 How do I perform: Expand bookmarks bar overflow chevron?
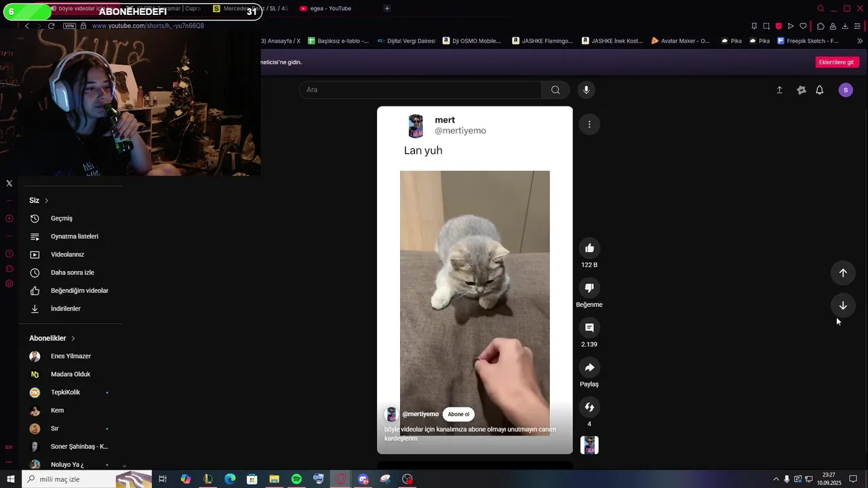point(859,41)
